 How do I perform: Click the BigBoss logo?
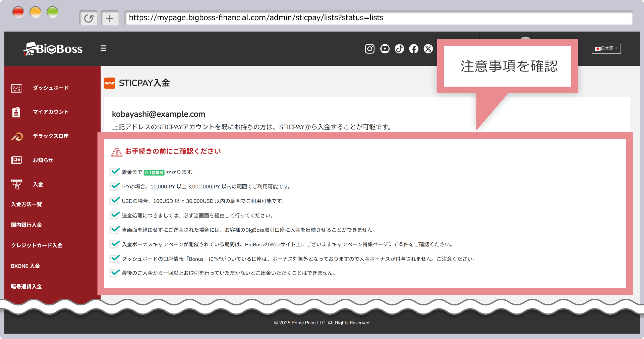[53, 49]
